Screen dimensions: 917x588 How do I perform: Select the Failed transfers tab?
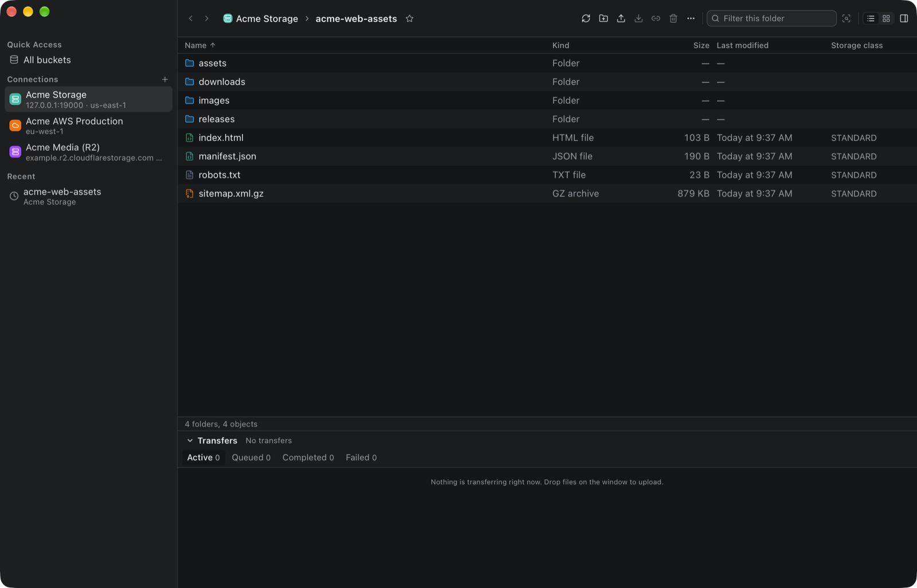pos(361,457)
